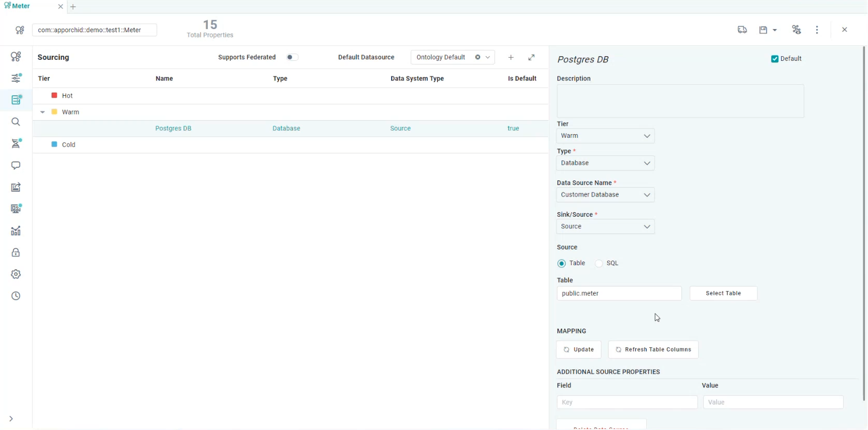The height and width of the screenshot is (430, 868).
Task: Open the lock security icon in sidebar
Action: tap(16, 253)
